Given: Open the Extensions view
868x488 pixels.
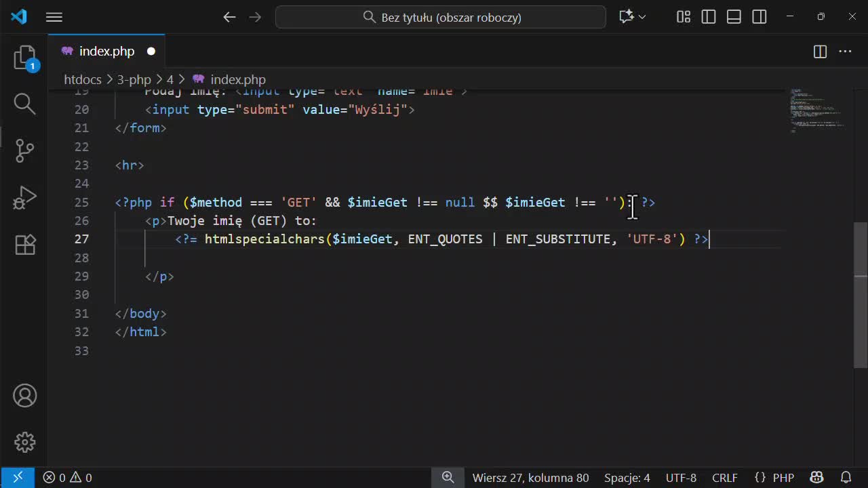Looking at the screenshot, I should click(x=25, y=245).
